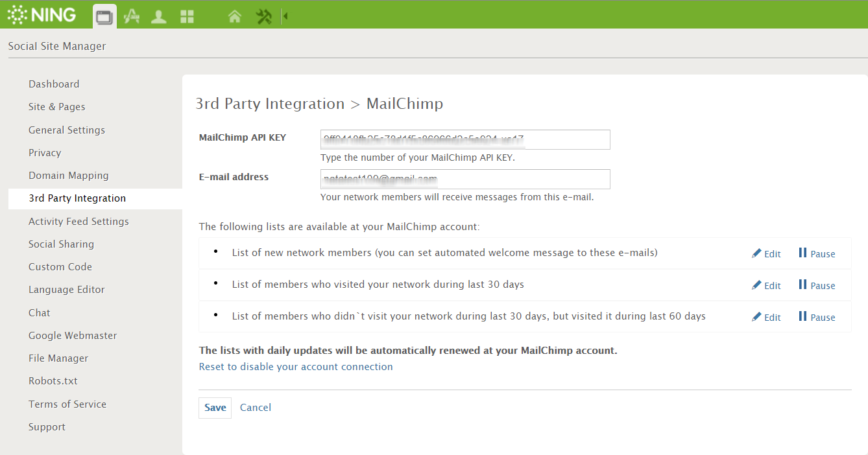The image size is (868, 455).
Task: Click the text 'List of new network members'
Action: coord(302,253)
